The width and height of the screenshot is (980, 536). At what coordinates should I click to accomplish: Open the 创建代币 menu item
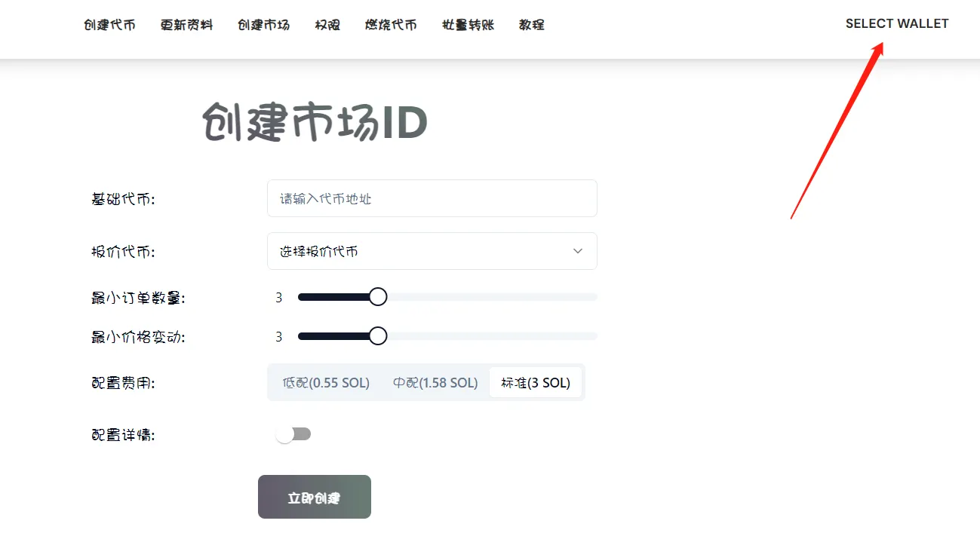tap(109, 25)
